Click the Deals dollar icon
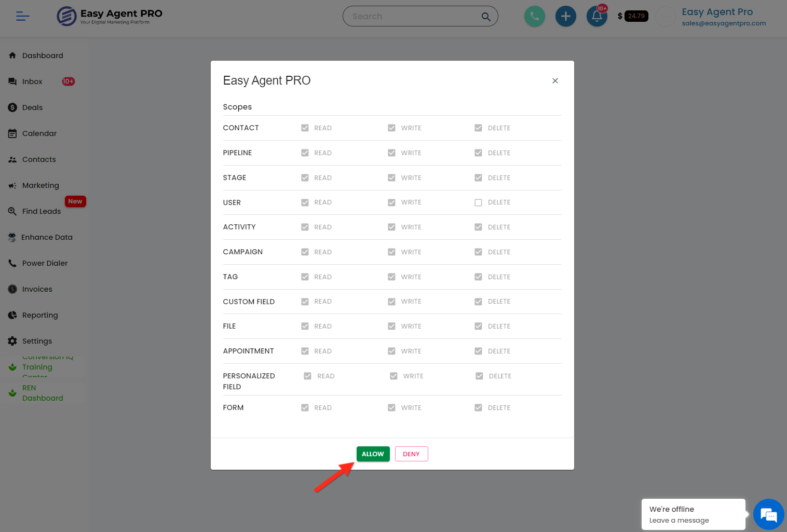The height and width of the screenshot is (532, 787). pos(12,107)
